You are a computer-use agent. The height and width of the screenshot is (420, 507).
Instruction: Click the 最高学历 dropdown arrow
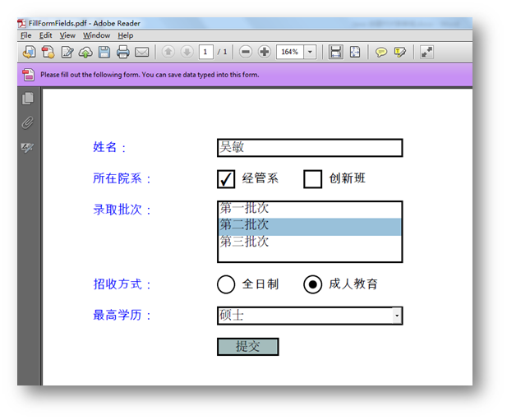click(x=397, y=316)
